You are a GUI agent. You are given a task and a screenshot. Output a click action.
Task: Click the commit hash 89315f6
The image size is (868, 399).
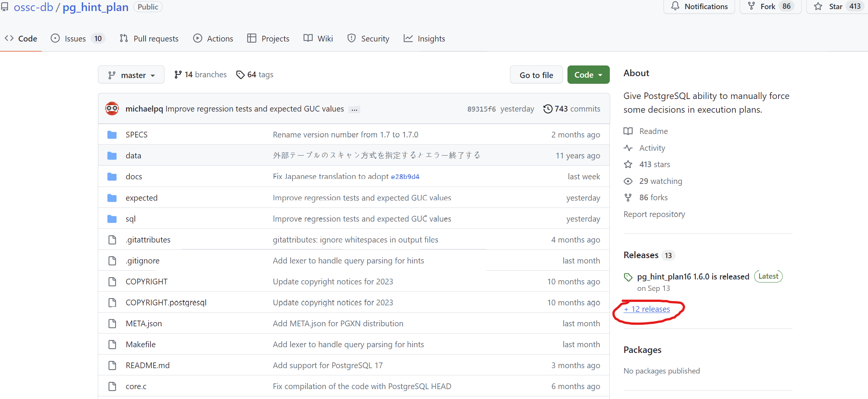[481, 109]
